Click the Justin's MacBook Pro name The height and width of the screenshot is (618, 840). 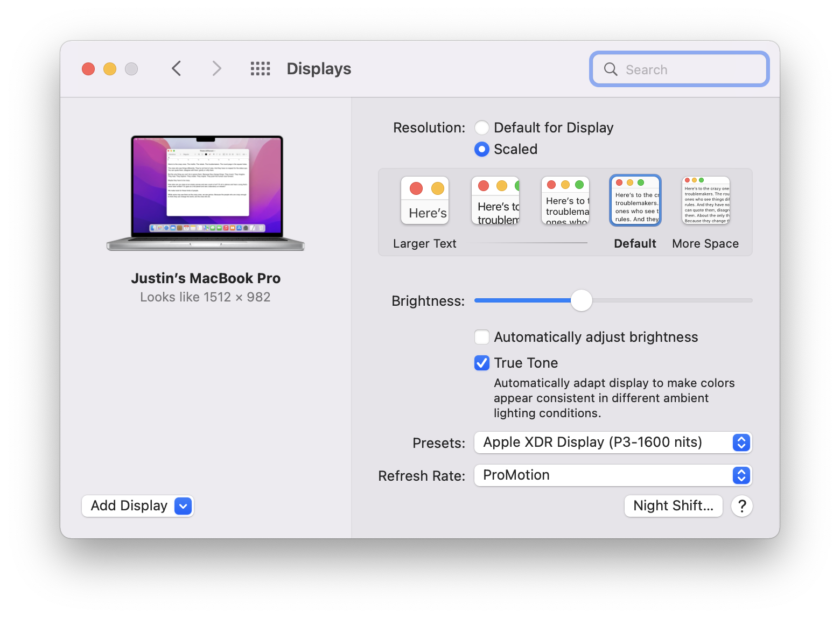(x=206, y=278)
